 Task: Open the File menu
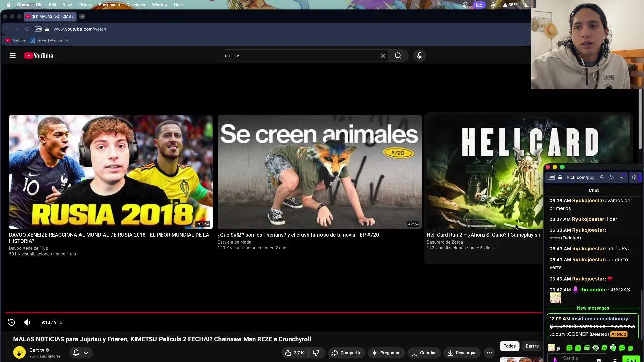point(39,5)
